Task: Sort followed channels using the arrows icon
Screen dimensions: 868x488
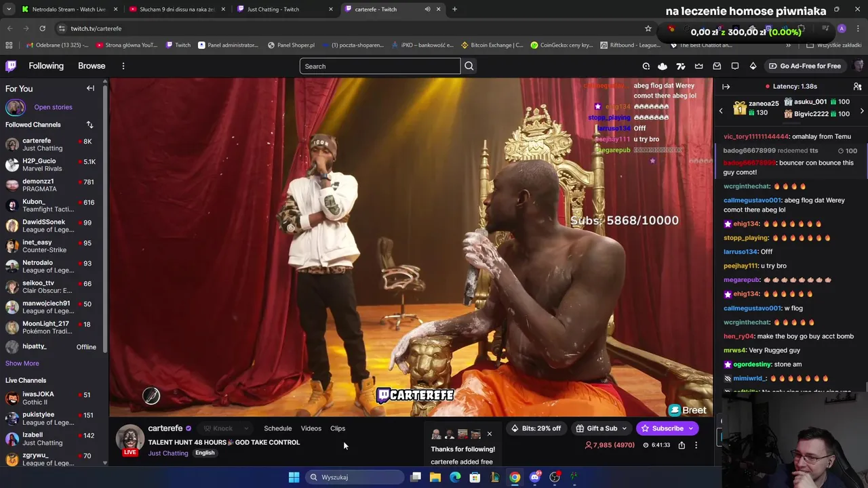Action: click(90, 125)
